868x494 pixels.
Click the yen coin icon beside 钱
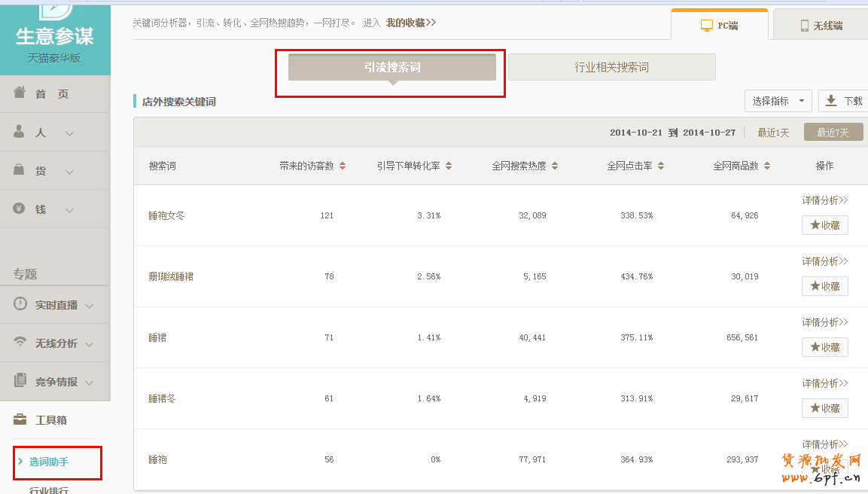click(x=20, y=209)
